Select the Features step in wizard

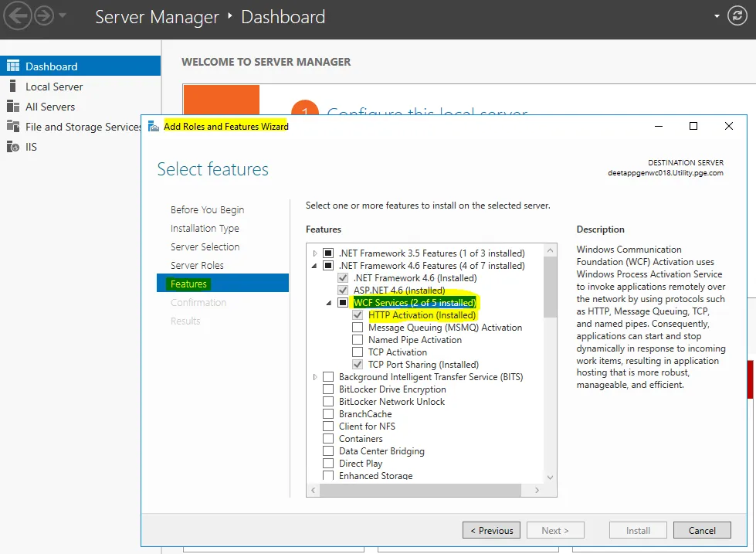pos(222,284)
